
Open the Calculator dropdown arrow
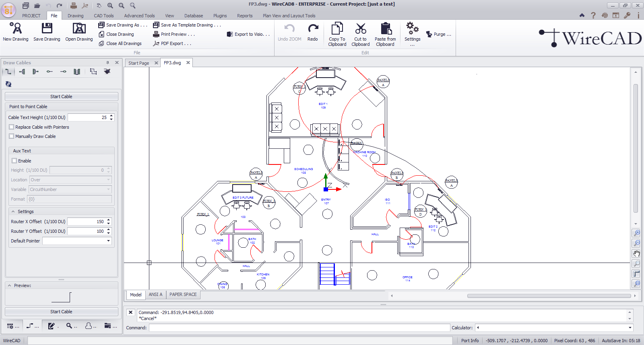coord(630,328)
